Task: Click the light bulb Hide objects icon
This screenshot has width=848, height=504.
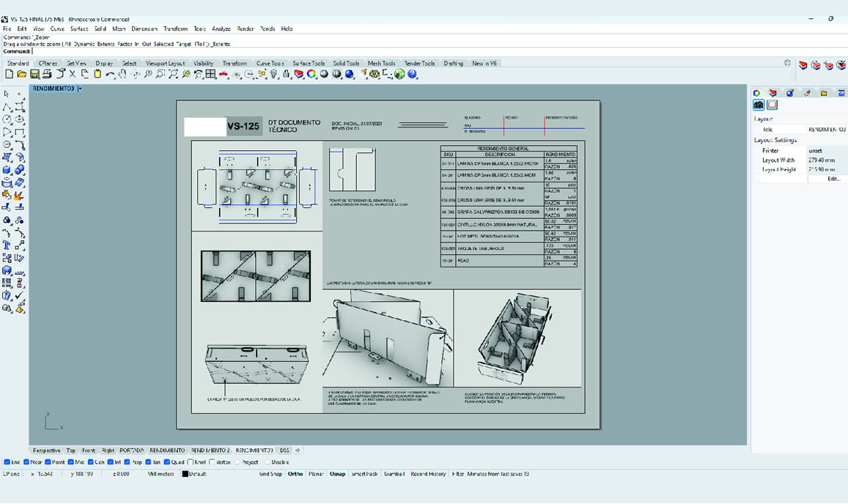Action: coord(273,74)
